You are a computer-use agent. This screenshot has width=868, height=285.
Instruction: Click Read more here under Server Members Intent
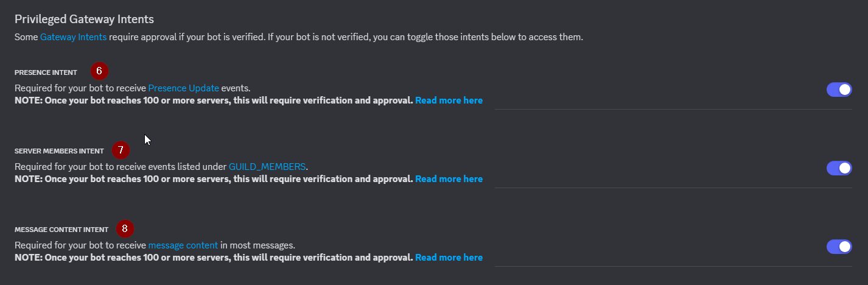pyautogui.click(x=449, y=179)
